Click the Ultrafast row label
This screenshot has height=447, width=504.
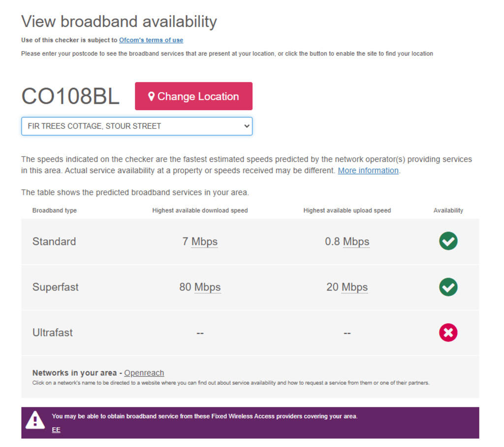click(53, 333)
